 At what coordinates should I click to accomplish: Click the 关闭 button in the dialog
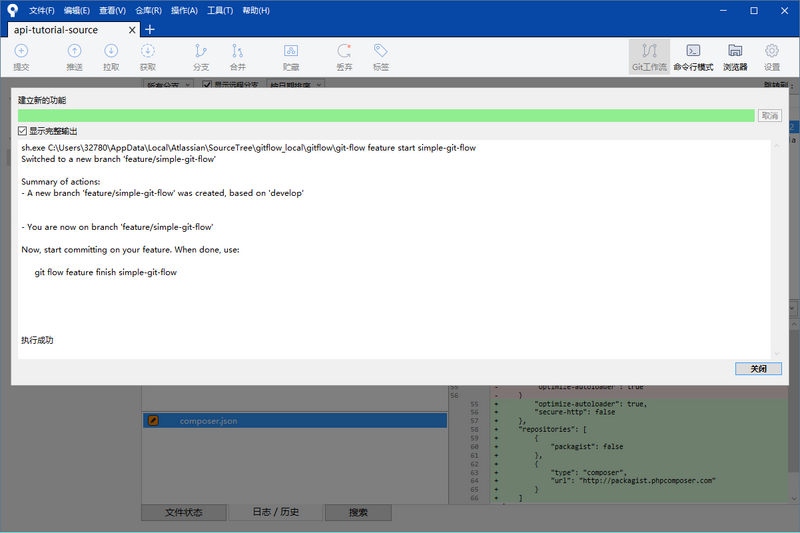[x=758, y=369]
